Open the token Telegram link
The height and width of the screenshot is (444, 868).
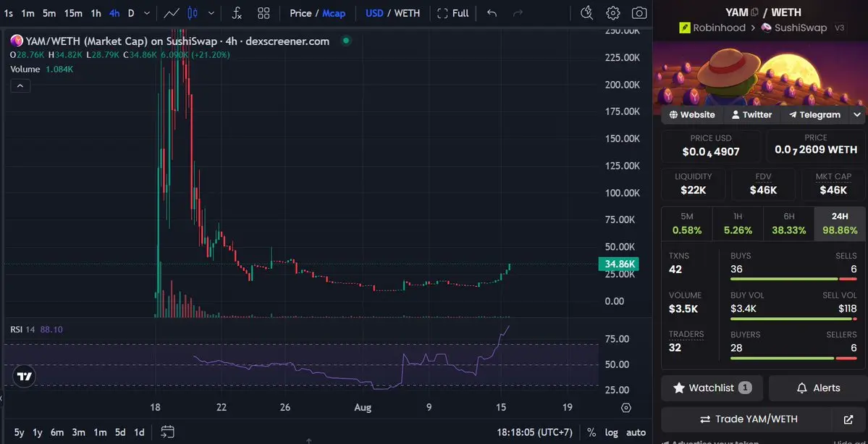pyautogui.click(x=814, y=114)
